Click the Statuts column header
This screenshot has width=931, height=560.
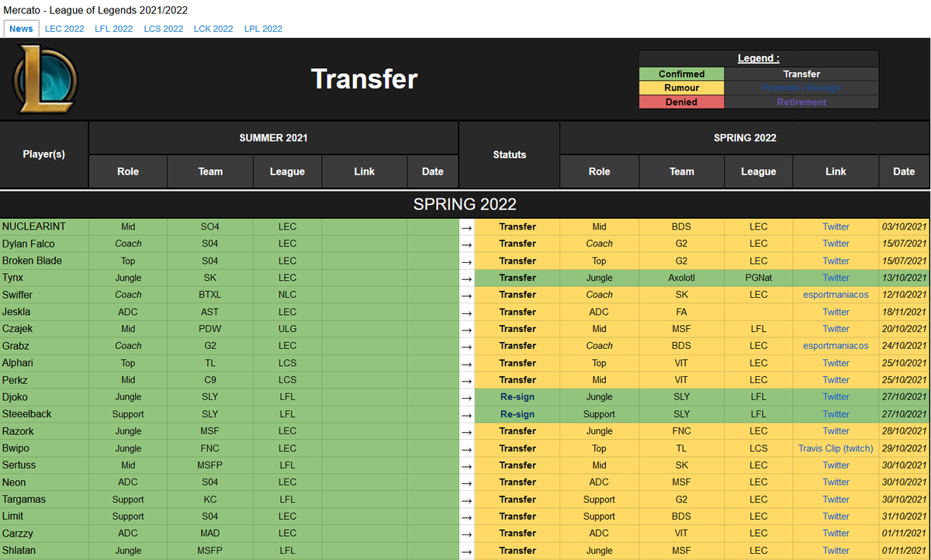click(x=509, y=154)
